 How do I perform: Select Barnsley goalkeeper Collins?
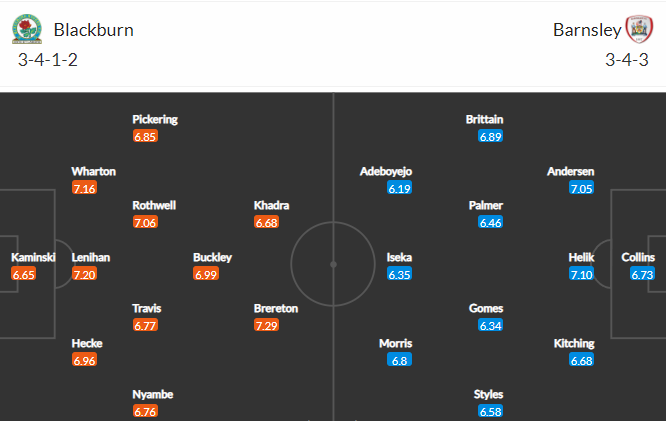(x=638, y=257)
